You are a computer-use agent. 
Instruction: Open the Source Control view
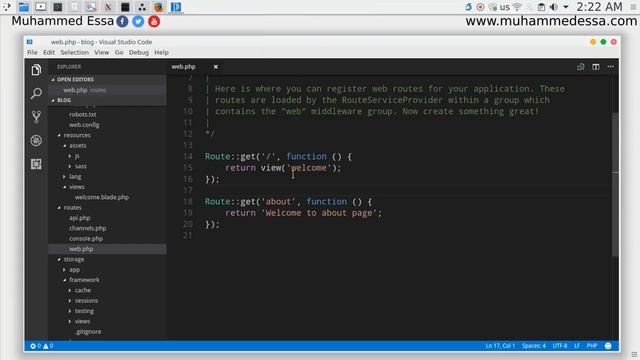[x=36, y=117]
